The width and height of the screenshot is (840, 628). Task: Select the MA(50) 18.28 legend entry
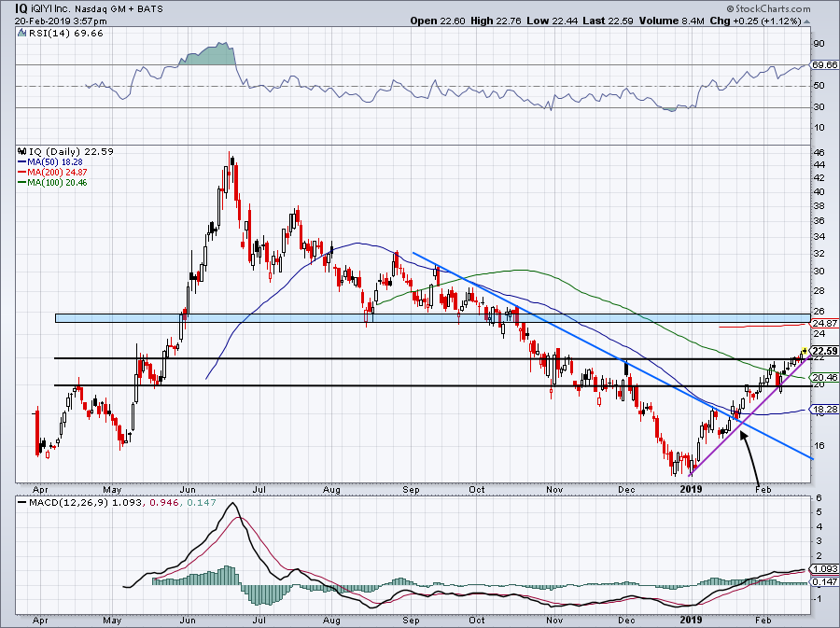tap(50, 161)
